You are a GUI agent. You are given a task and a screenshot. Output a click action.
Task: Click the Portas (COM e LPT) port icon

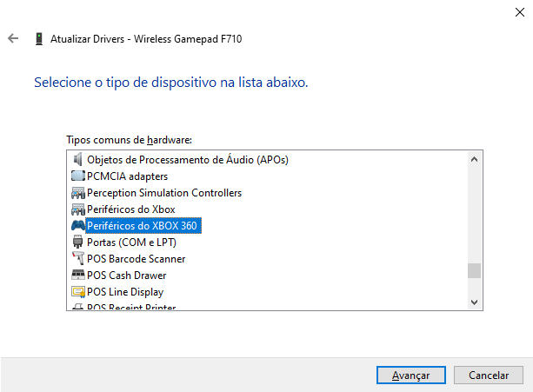point(77,243)
